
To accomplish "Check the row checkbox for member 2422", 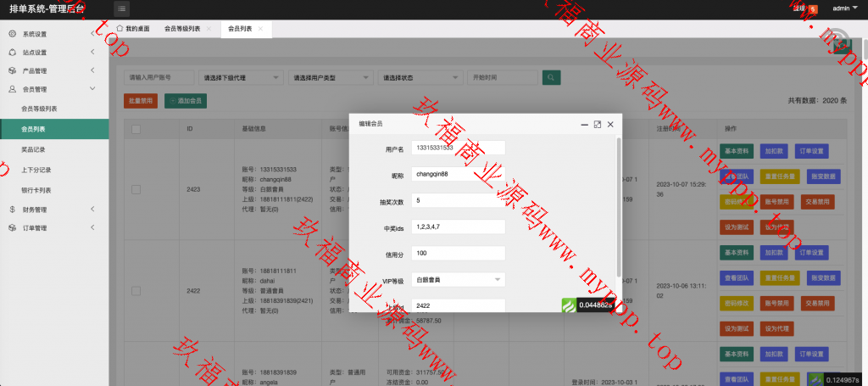I will click(x=136, y=290).
